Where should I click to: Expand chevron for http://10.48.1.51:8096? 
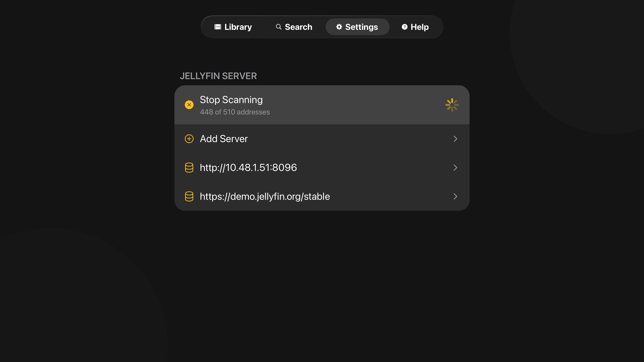click(x=455, y=168)
